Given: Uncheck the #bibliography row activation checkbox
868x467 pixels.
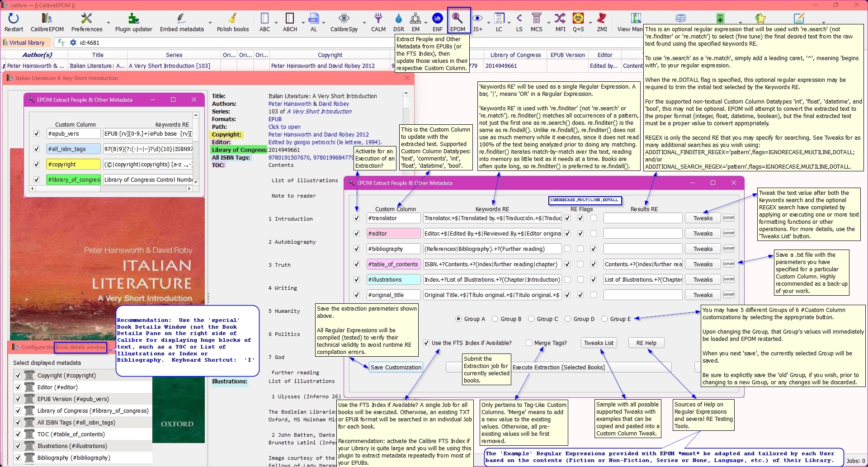Looking at the screenshot, I should point(357,249).
